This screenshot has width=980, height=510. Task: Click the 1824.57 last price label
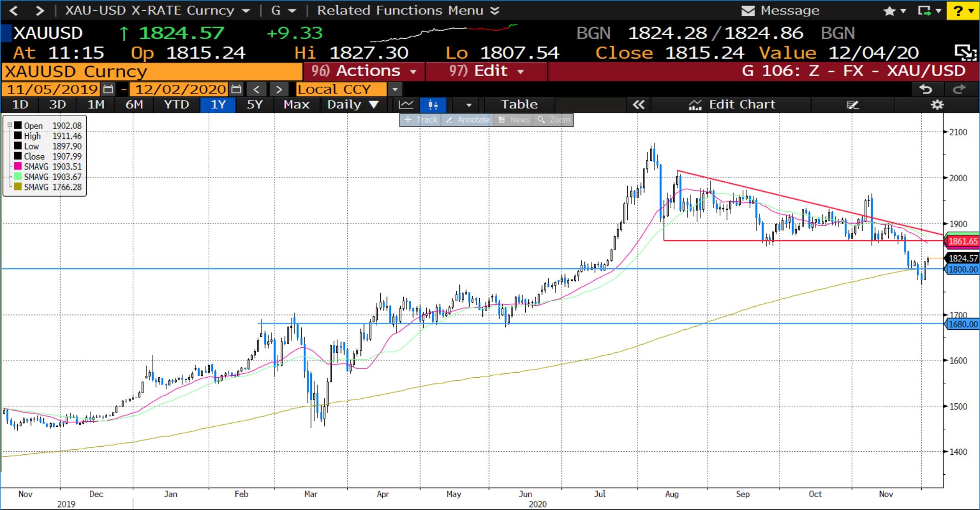click(x=963, y=258)
